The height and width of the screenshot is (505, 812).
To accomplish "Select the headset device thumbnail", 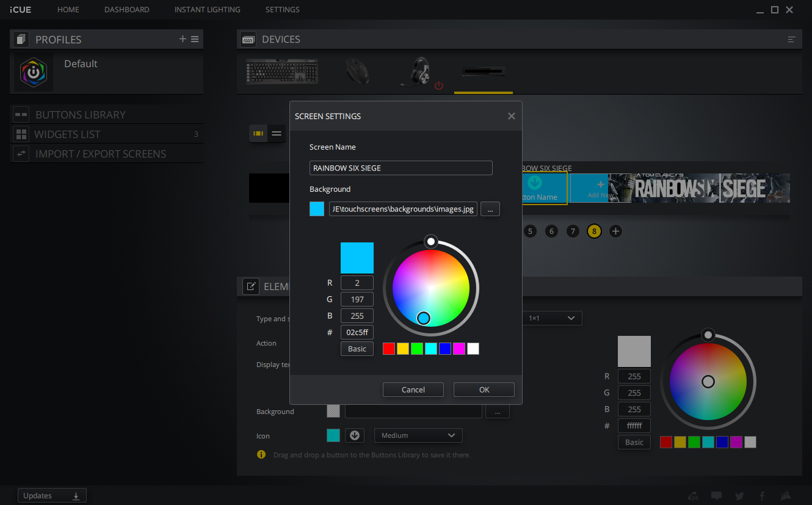I will 418,71.
